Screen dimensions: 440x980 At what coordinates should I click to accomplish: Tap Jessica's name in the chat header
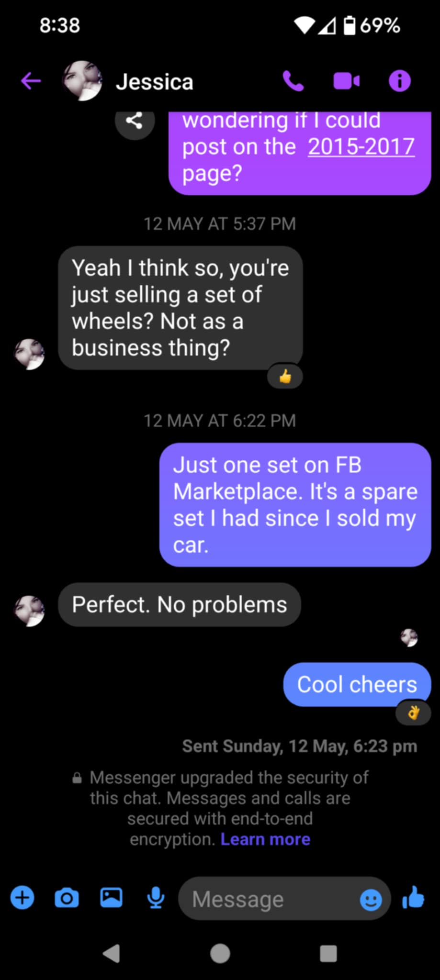154,82
